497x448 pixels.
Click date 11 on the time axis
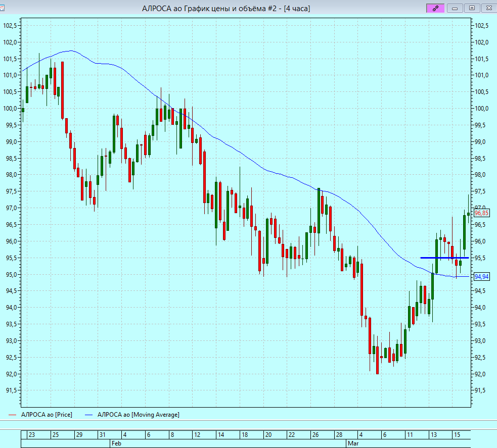[410, 435]
